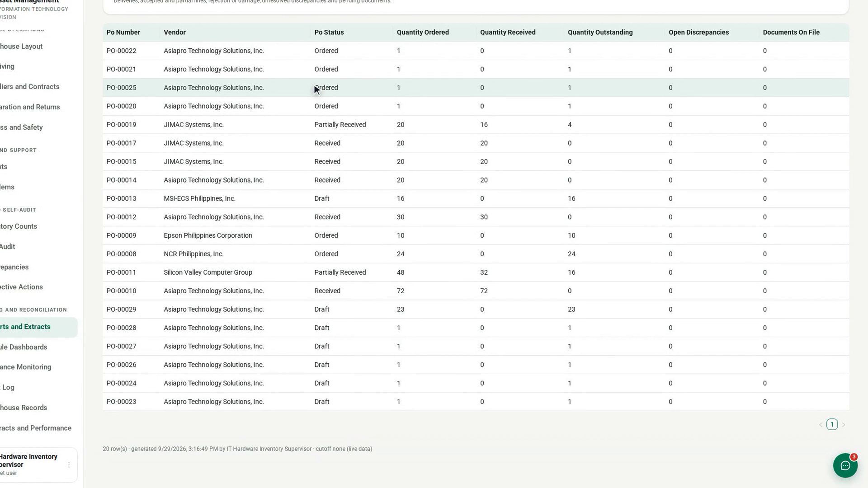Click PO-00012 cell
Viewport: 868px width, 488px height.
121,217
